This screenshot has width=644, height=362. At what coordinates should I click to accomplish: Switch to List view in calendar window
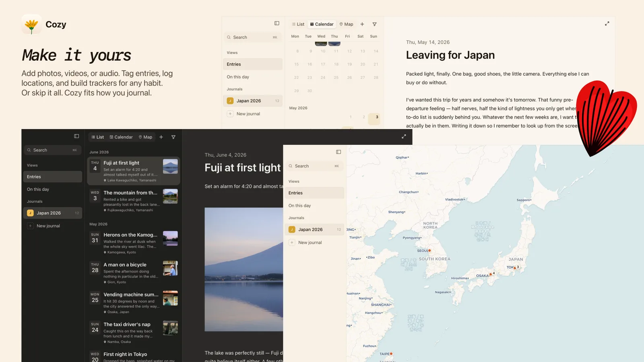[x=298, y=24]
